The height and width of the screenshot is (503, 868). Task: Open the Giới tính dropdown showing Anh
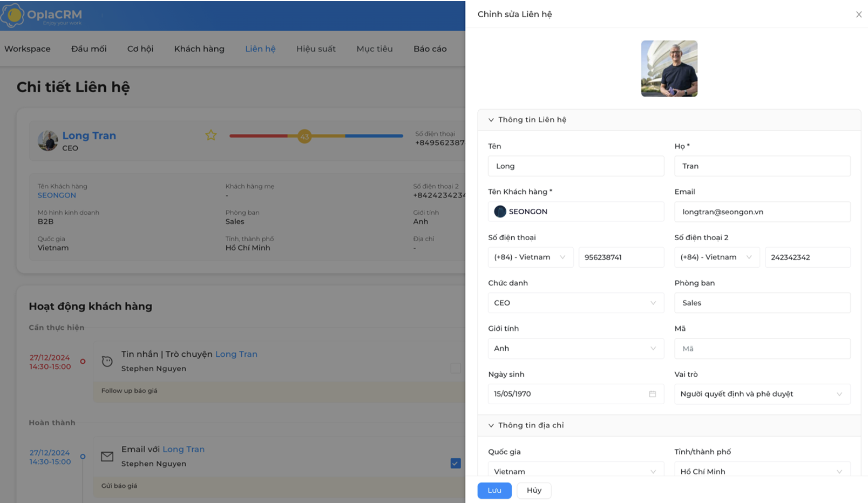click(576, 349)
